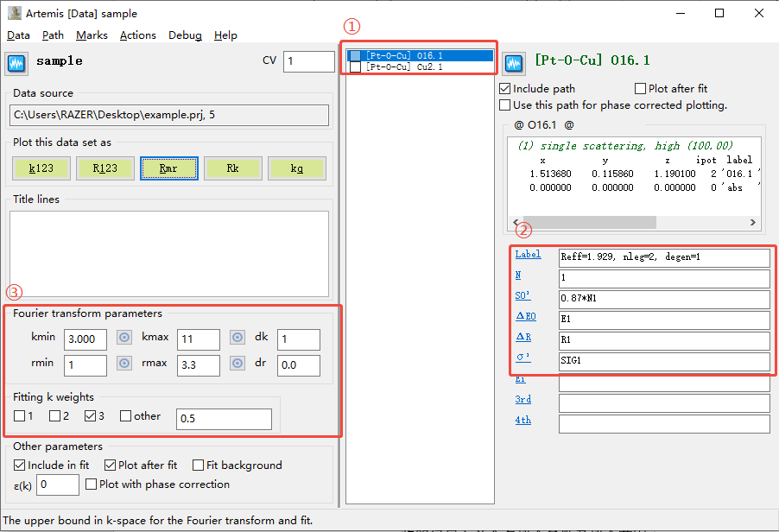Viewport: 779px width, 532px height.
Task: Enable Fit background option
Action: 199,465
